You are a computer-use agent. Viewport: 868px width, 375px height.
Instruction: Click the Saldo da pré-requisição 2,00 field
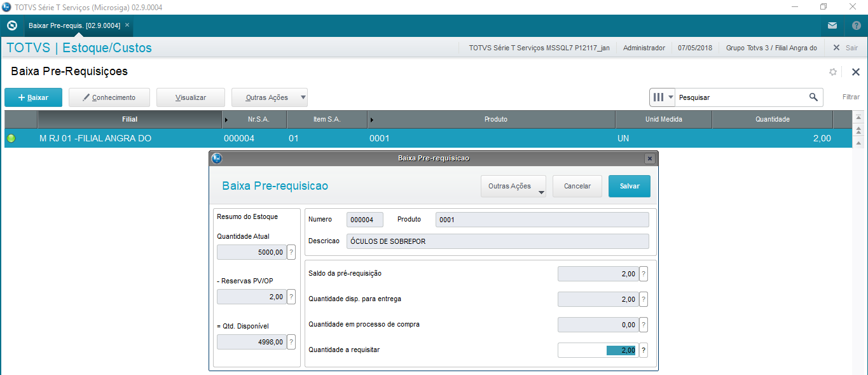pos(598,274)
